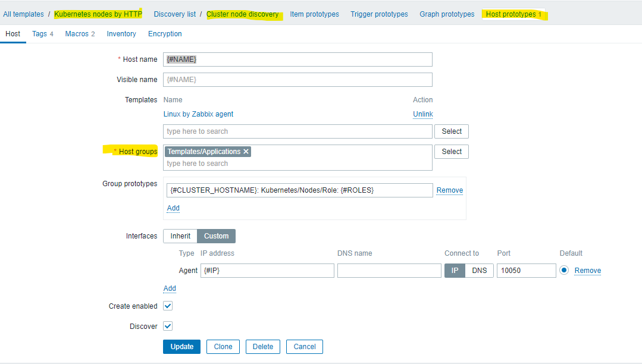The image size is (642, 364).
Task: Switch interfaces to Inherit
Action: (x=180, y=236)
